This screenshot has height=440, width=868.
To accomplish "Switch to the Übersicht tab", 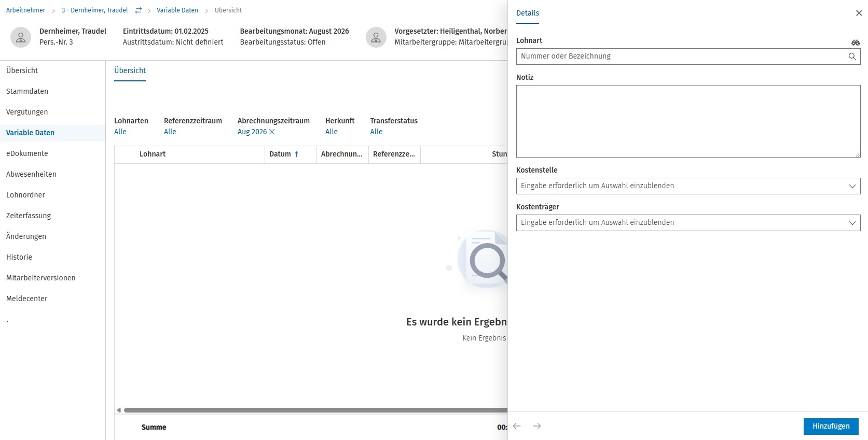I will (x=130, y=70).
